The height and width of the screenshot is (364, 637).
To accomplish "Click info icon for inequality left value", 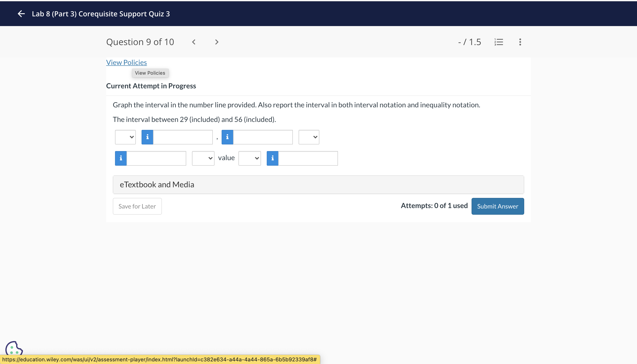I will [x=121, y=158].
